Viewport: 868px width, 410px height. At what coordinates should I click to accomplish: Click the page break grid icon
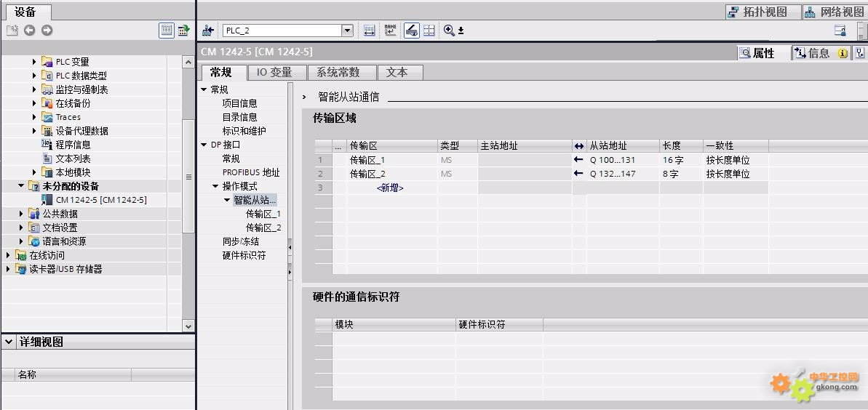coord(429,31)
